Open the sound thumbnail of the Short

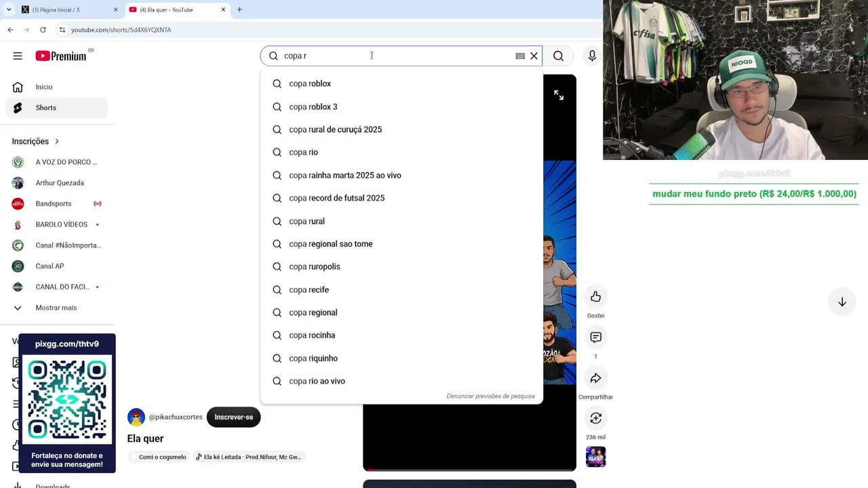coord(595,457)
